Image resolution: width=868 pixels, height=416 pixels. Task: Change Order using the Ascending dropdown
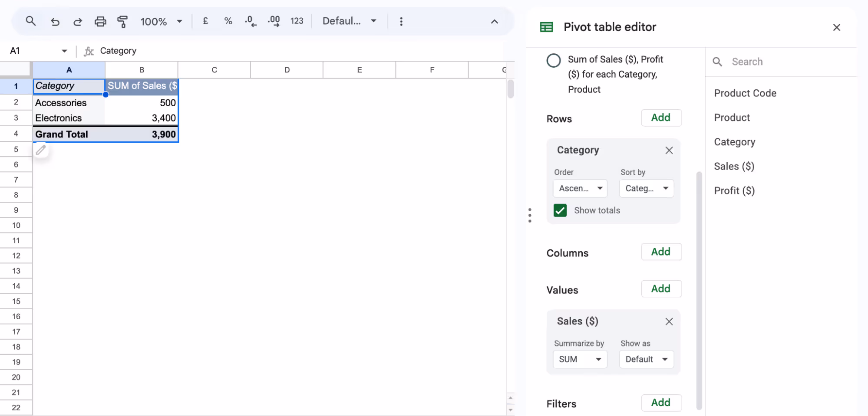580,188
